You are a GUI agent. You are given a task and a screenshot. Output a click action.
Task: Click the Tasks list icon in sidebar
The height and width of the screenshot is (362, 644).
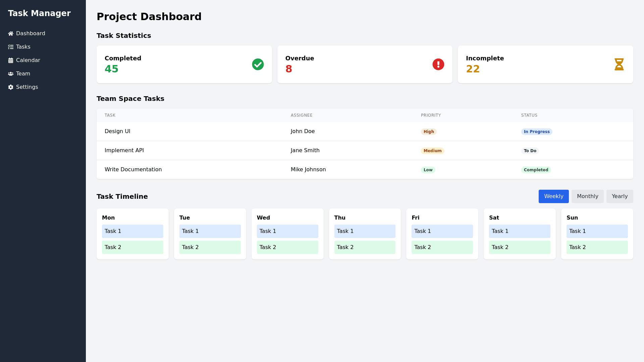pyautogui.click(x=11, y=47)
